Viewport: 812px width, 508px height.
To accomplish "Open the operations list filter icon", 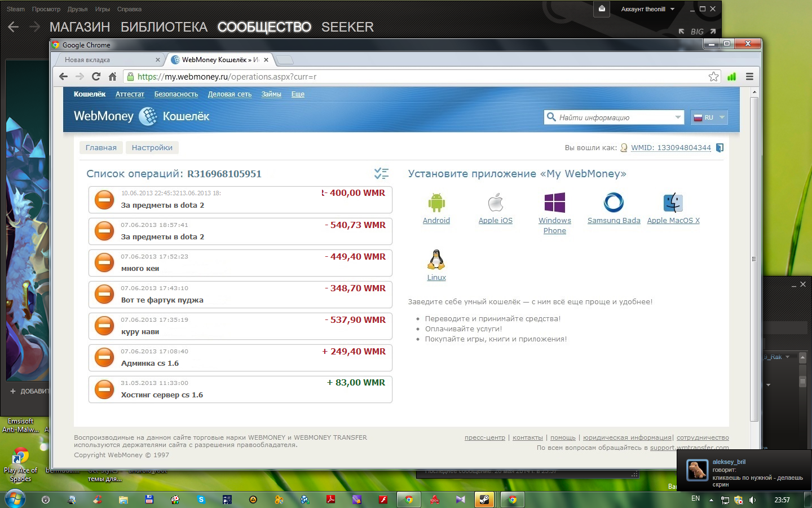I will click(x=381, y=174).
